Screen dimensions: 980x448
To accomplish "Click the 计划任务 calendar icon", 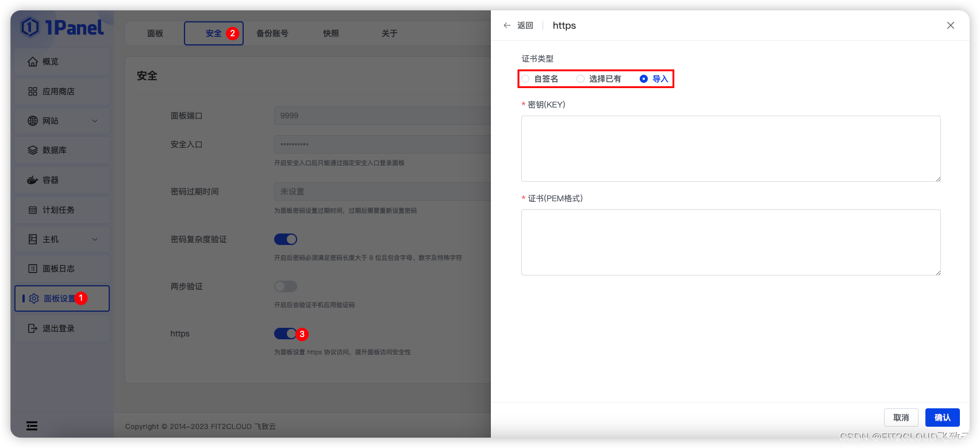I will (x=33, y=210).
